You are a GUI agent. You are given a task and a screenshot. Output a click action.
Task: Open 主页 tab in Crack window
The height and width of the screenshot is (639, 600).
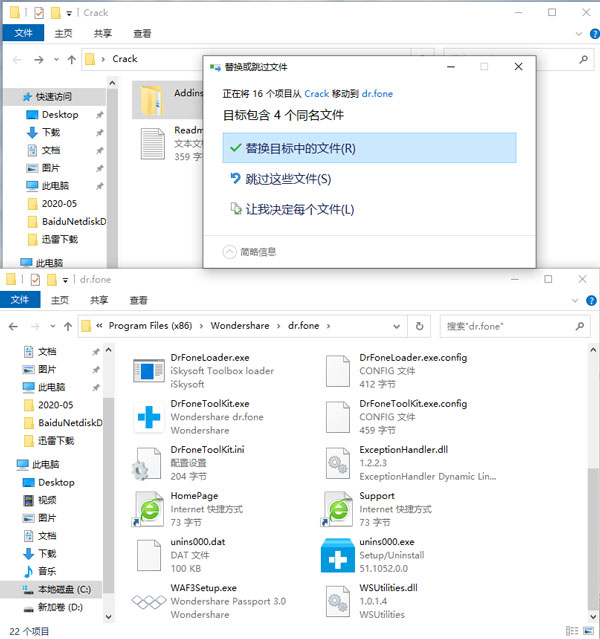[x=63, y=33]
